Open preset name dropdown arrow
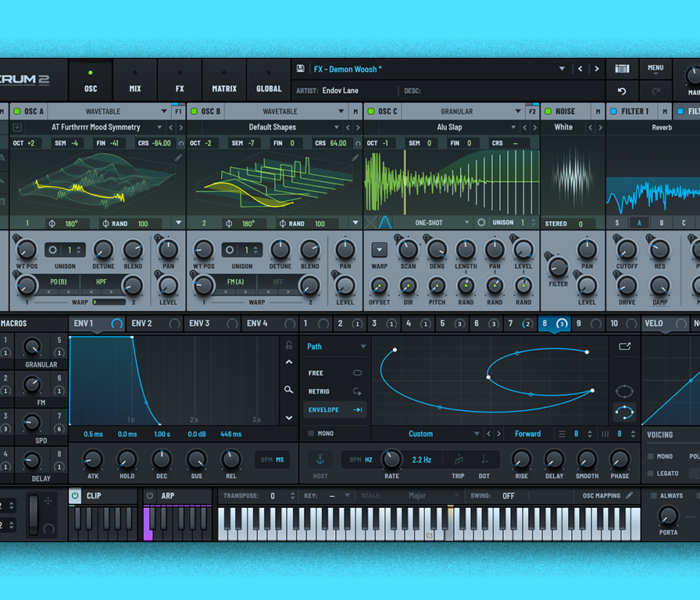 [x=562, y=69]
